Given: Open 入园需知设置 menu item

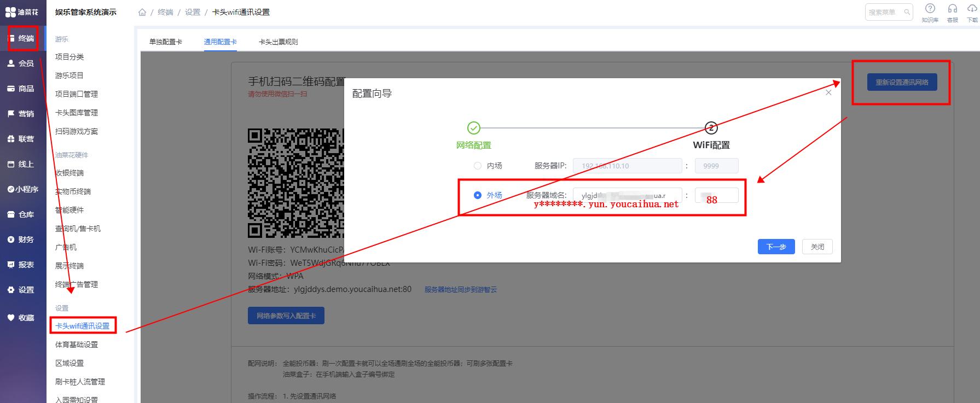Looking at the screenshot, I should click(x=77, y=399).
